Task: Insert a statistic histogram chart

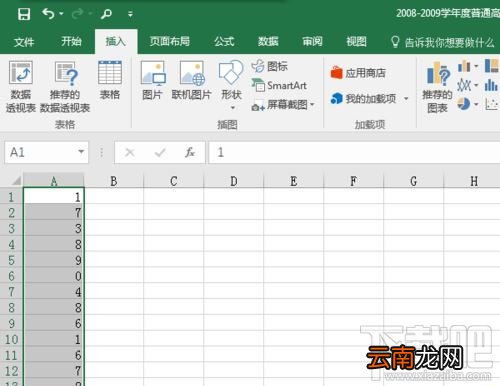Action: tap(491, 85)
